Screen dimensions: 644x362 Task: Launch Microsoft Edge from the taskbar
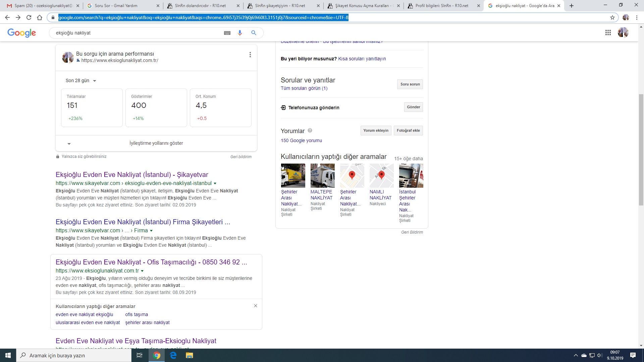[x=173, y=355]
